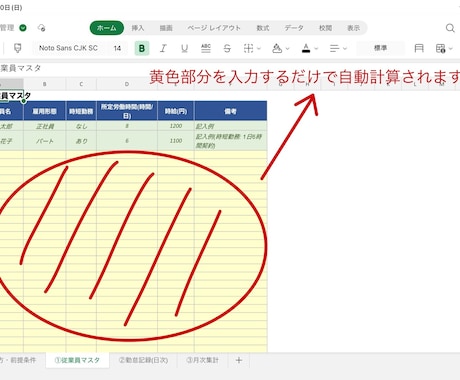Expand the font color dropdown arrow
This screenshot has height=380, width=460.
[316, 49]
